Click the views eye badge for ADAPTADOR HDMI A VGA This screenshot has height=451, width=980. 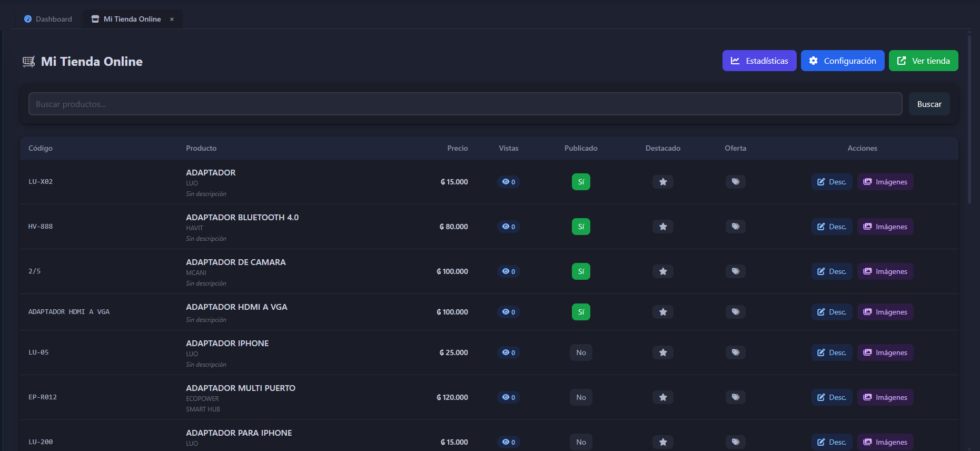(x=509, y=312)
